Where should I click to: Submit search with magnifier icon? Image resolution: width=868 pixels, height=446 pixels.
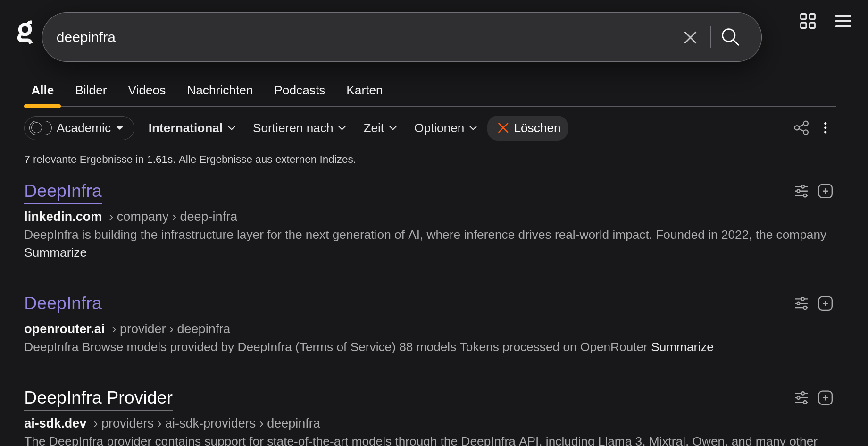730,37
